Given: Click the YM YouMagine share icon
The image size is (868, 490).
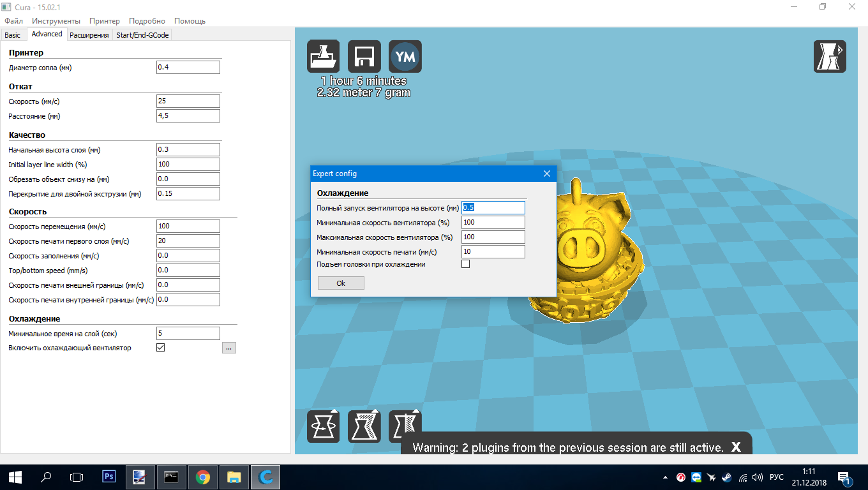Looking at the screenshot, I should click(x=405, y=57).
